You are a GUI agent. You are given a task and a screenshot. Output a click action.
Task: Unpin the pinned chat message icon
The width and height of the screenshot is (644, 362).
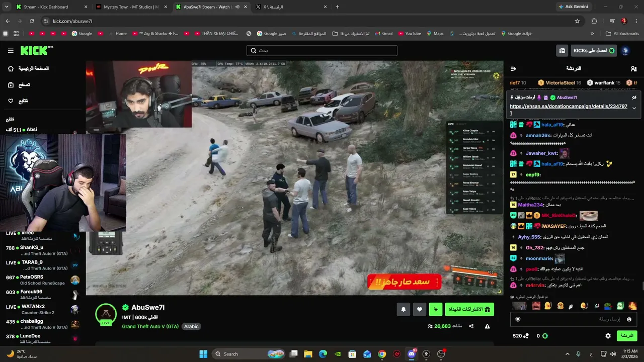pos(634,98)
